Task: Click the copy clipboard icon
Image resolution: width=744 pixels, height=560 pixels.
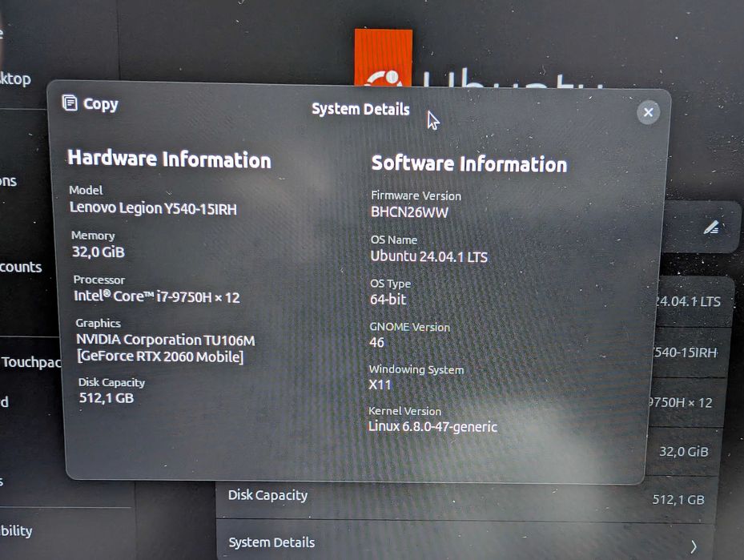Action: [x=70, y=103]
